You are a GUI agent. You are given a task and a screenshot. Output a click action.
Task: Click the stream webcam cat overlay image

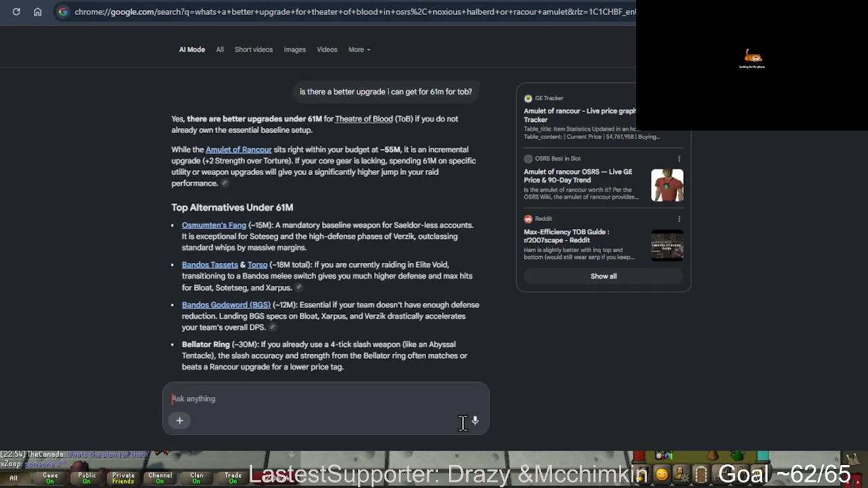click(x=753, y=58)
